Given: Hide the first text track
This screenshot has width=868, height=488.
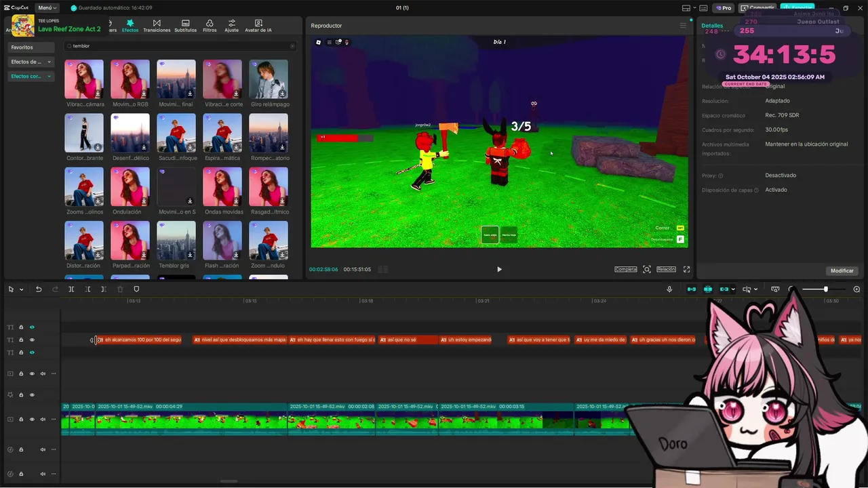Looking at the screenshot, I should (x=32, y=327).
